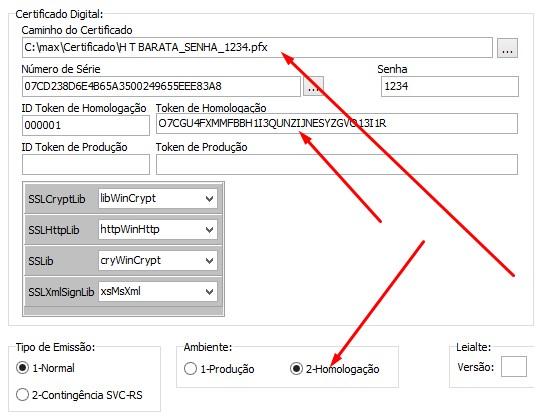Click the Leialte Versão field
The image size is (543, 416).
pos(514,366)
